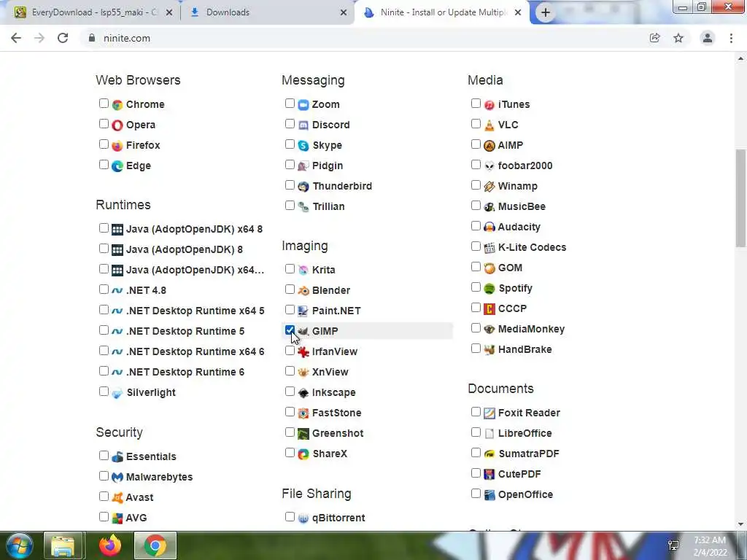Click the Chrome app icon in Web Browsers
The image size is (747, 560).
click(117, 104)
